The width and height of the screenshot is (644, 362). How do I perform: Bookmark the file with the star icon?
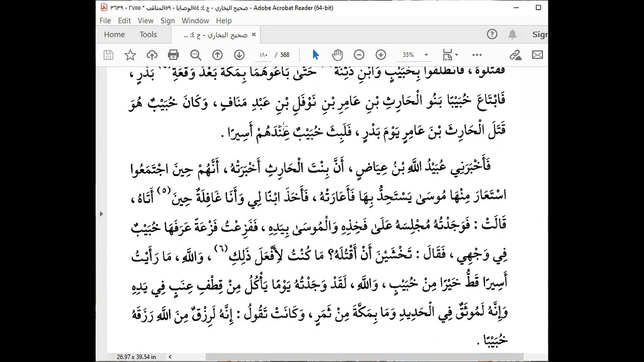pos(130,55)
